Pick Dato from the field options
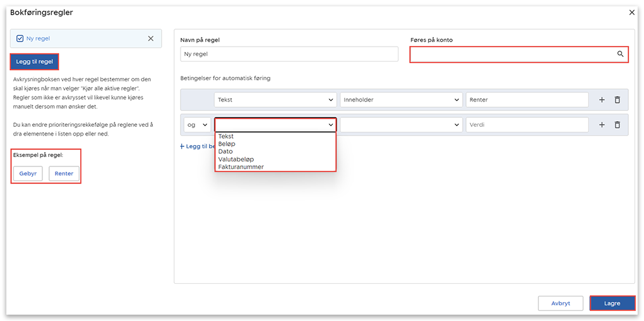The image size is (644, 321). click(225, 151)
